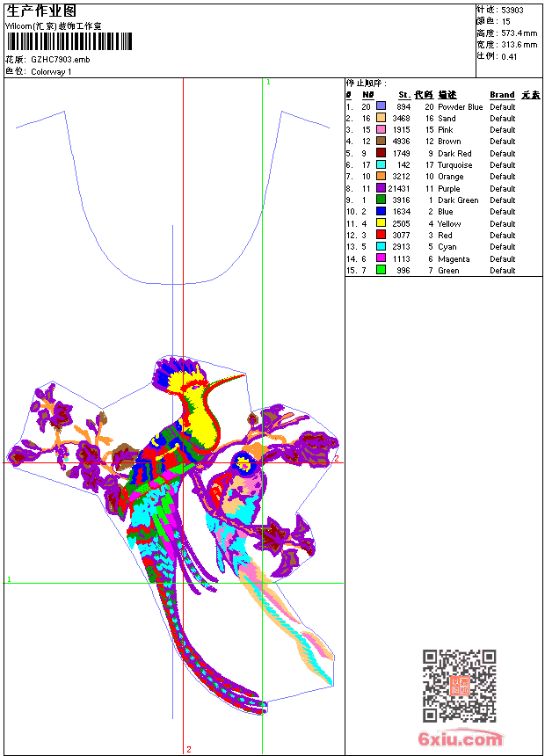Choose the Turquoise color swatch
Screen dimensions: 545x756
(x=381, y=164)
